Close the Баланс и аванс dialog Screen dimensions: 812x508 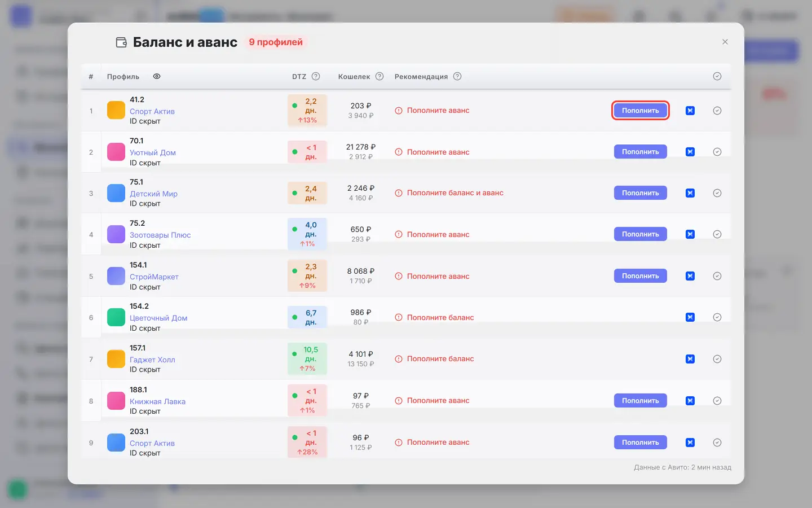pyautogui.click(x=725, y=42)
